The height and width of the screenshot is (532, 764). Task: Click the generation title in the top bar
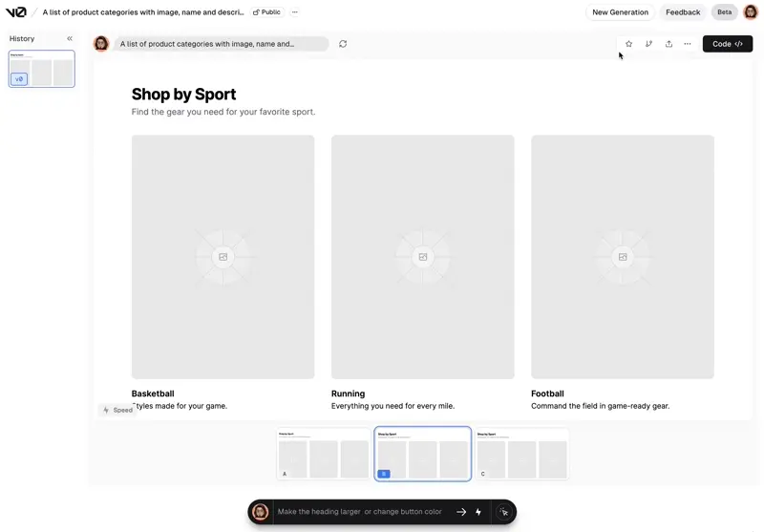pos(143,12)
